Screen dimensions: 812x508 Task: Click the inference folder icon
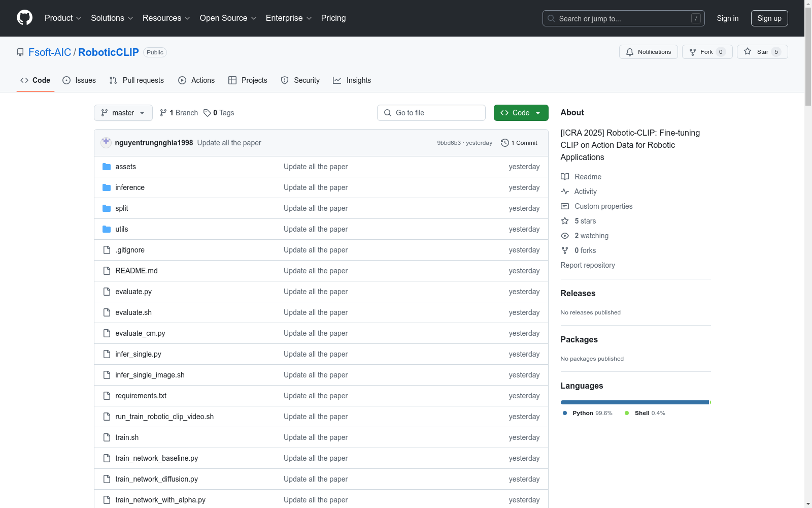click(107, 187)
